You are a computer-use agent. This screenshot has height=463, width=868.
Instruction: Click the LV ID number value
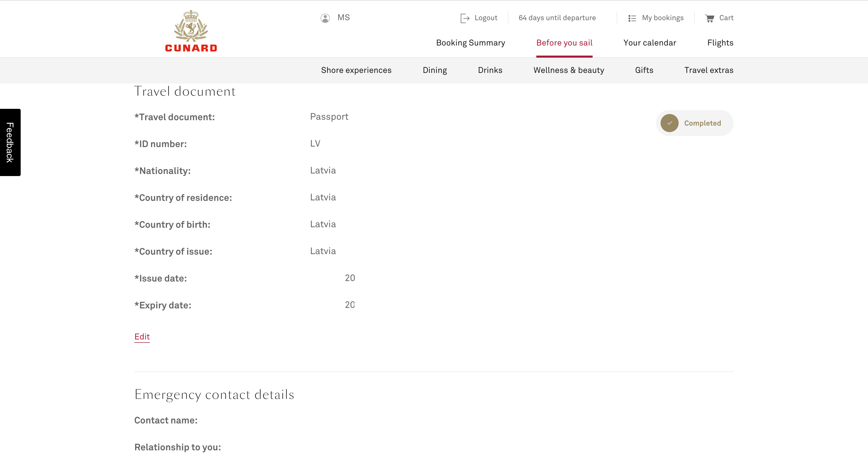tap(315, 144)
